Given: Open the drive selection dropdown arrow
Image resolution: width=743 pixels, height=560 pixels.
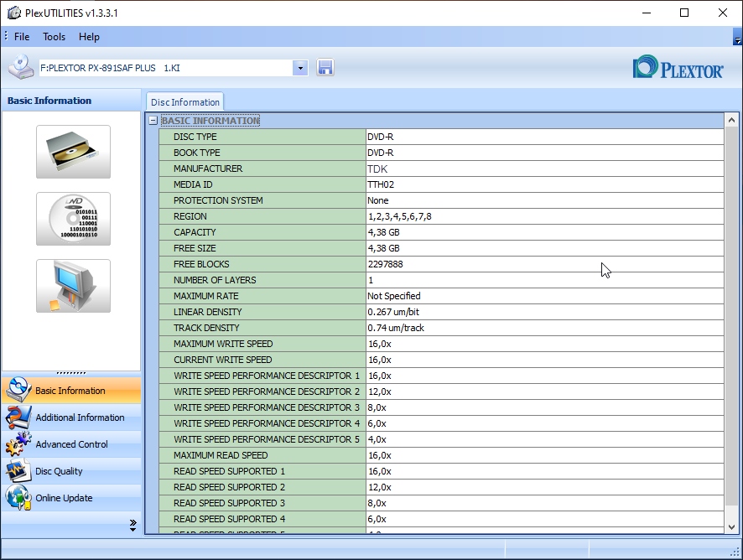Looking at the screenshot, I should [x=300, y=68].
